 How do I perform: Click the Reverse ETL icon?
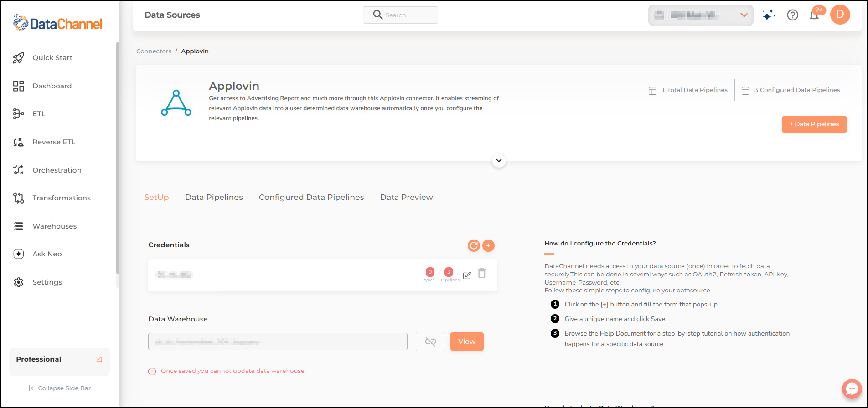click(18, 142)
